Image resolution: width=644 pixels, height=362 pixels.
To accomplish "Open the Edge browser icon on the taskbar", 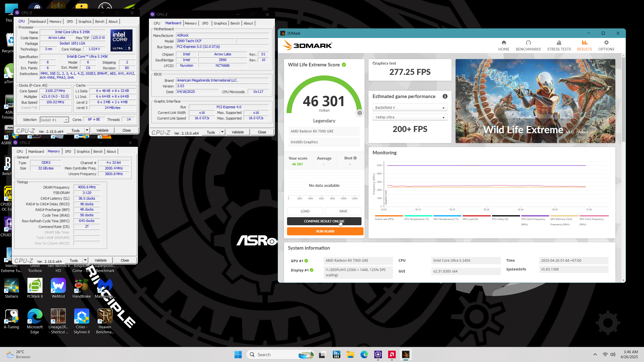I will (364, 355).
